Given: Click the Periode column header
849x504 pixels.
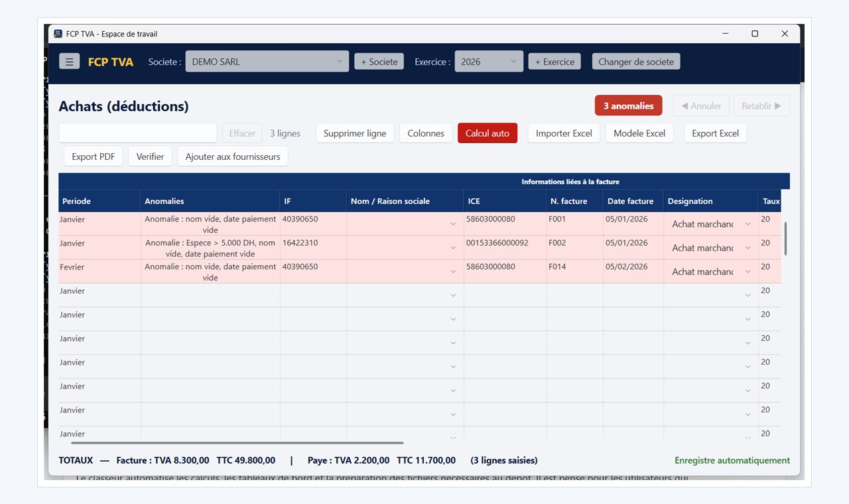Looking at the screenshot, I should pyautogui.click(x=99, y=201).
